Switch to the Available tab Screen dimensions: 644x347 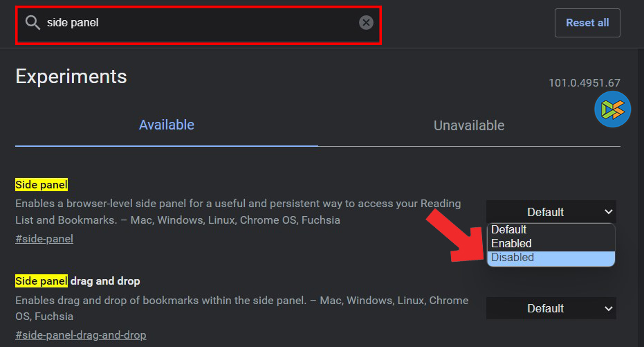click(167, 125)
